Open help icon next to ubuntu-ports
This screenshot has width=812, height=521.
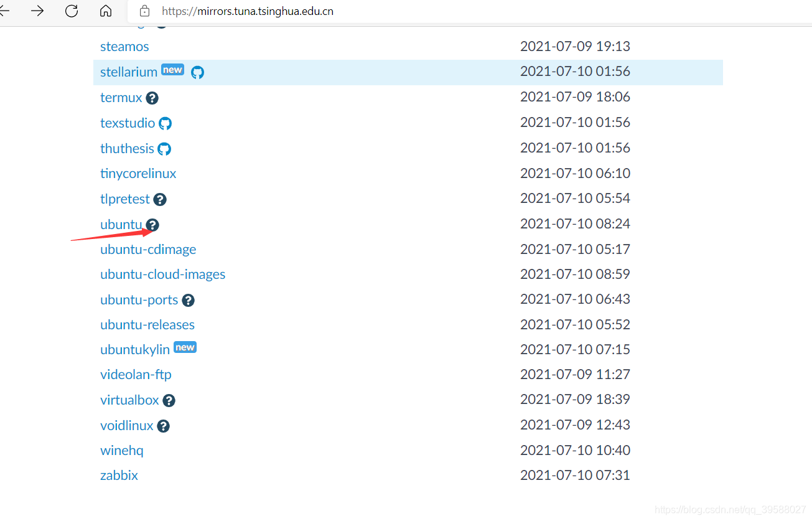point(188,300)
